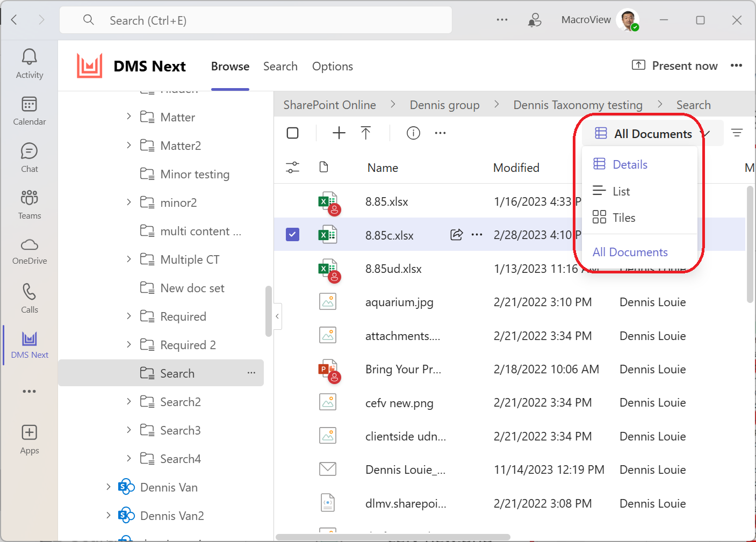Click the column settings sliders icon
Screen dimensions: 756x542
coord(293,168)
